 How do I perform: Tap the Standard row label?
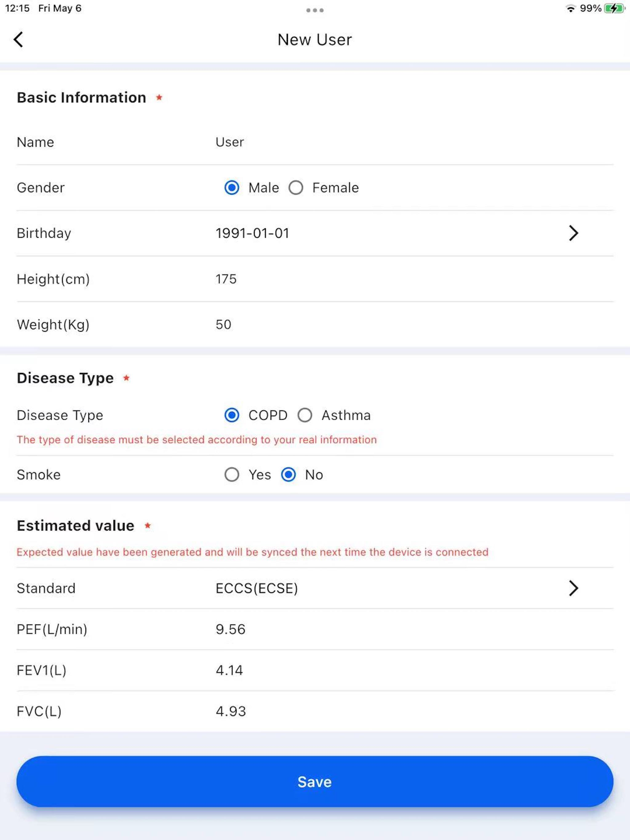(46, 588)
